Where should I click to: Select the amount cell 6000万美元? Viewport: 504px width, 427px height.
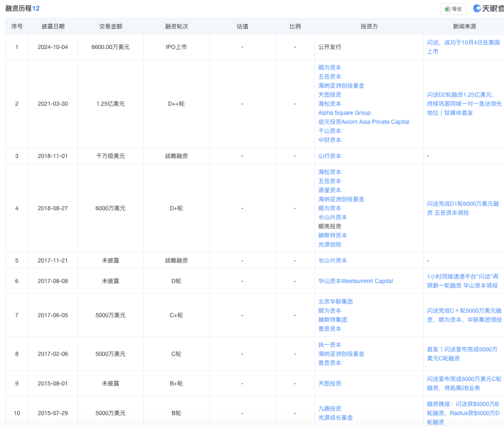click(110, 208)
